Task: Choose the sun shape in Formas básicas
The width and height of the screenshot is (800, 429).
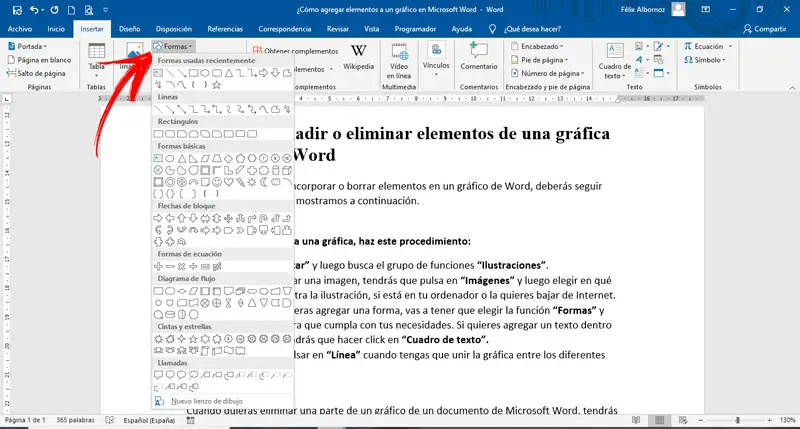Action: (x=252, y=182)
